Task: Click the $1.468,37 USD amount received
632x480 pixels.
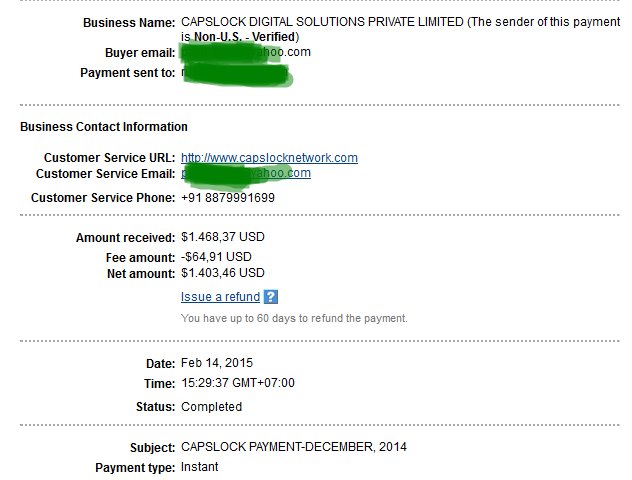Action: pos(222,237)
